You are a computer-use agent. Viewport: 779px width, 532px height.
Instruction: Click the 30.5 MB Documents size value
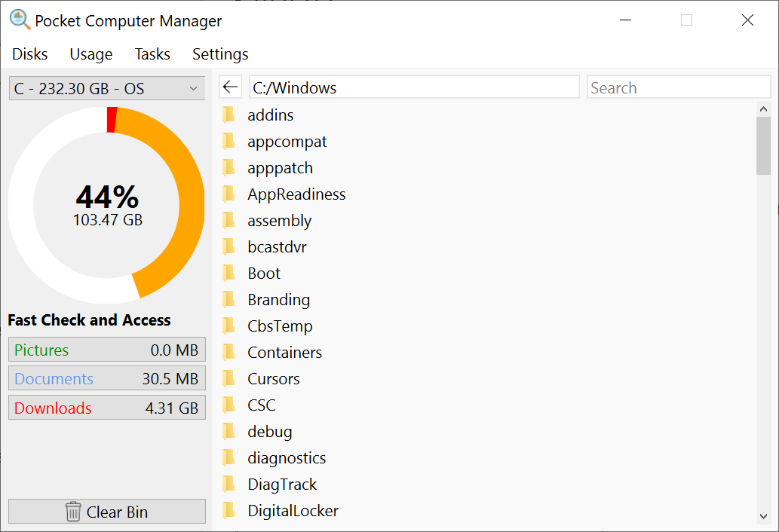point(170,378)
